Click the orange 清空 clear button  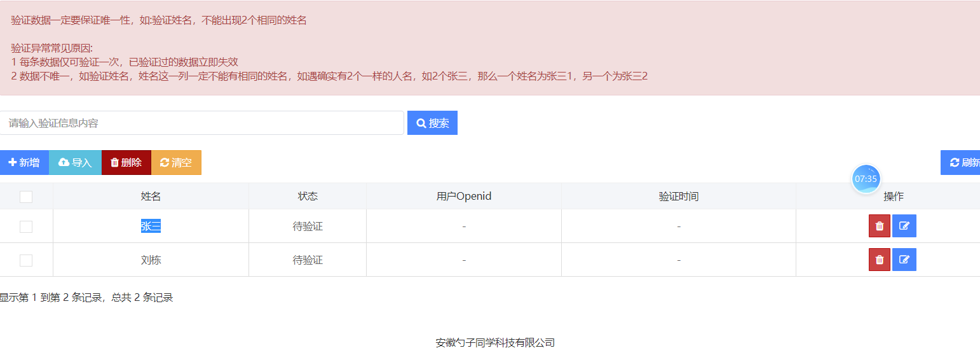176,162
